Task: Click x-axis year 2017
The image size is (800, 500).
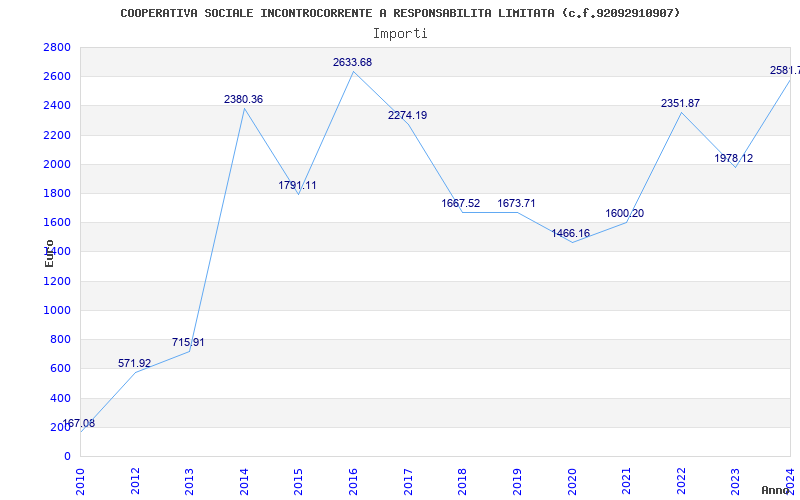Action: [408, 481]
